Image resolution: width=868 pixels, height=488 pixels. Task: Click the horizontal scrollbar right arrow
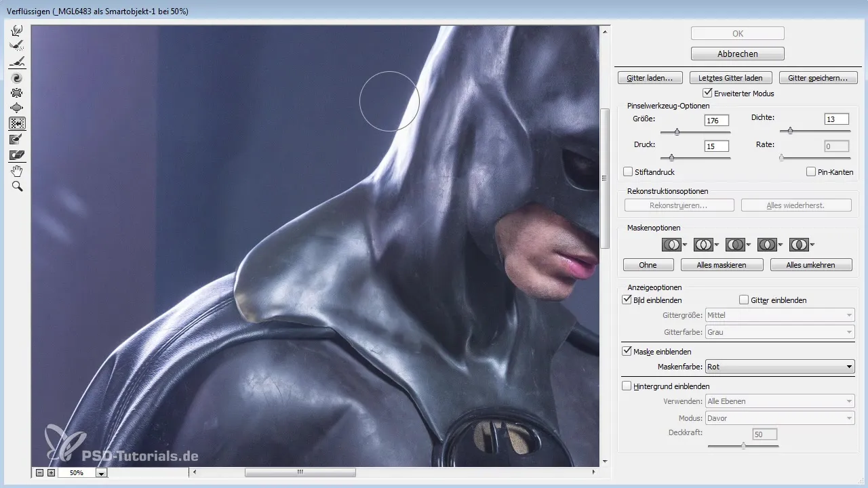coord(594,472)
